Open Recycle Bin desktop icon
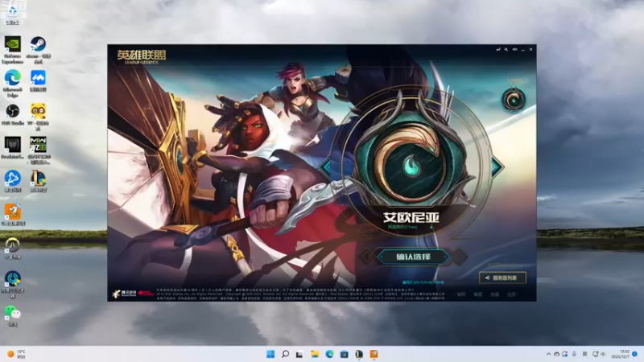 (13, 13)
